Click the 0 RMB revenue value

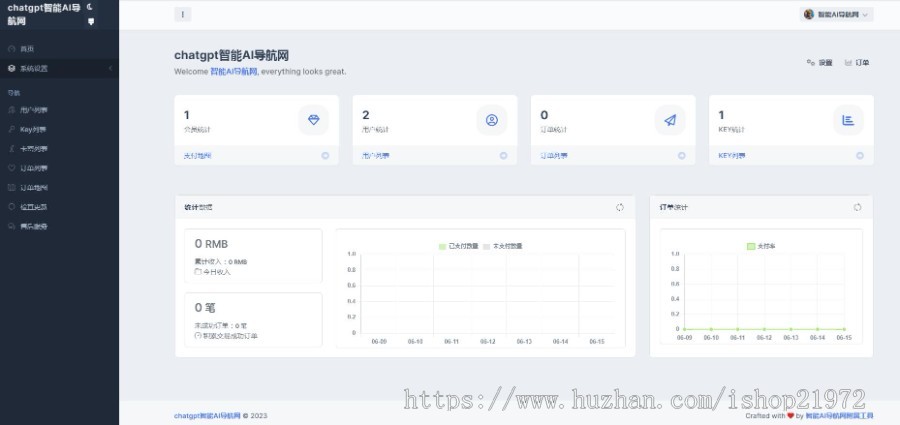[x=211, y=244]
